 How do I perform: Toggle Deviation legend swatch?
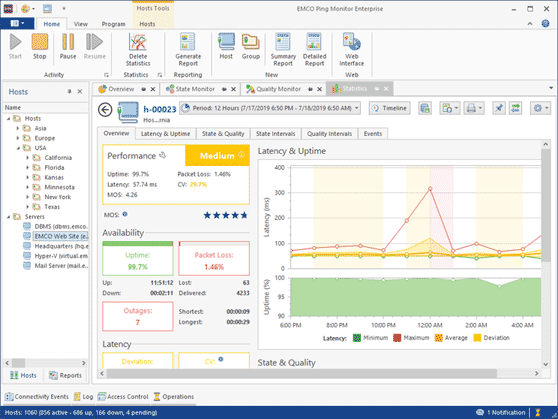(x=477, y=337)
